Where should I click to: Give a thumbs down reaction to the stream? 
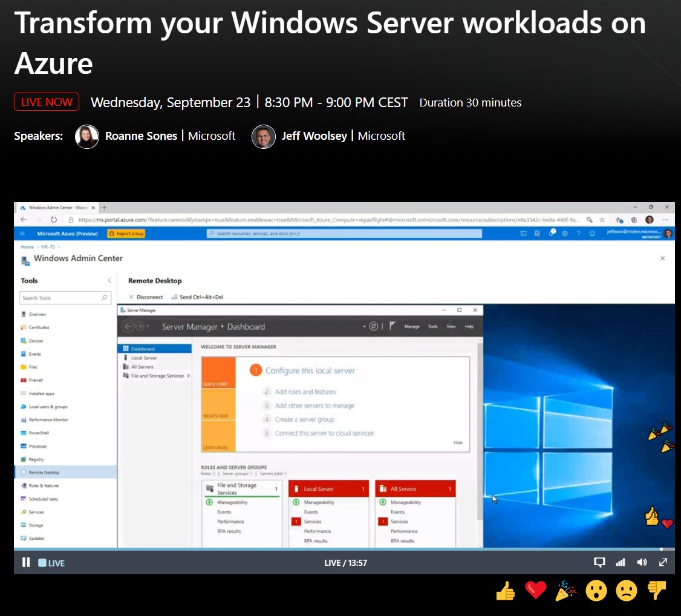pos(657,590)
